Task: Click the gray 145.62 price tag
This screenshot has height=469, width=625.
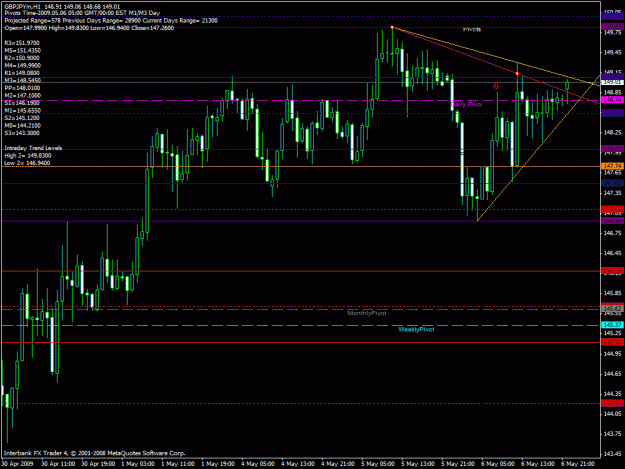Action: coord(612,308)
